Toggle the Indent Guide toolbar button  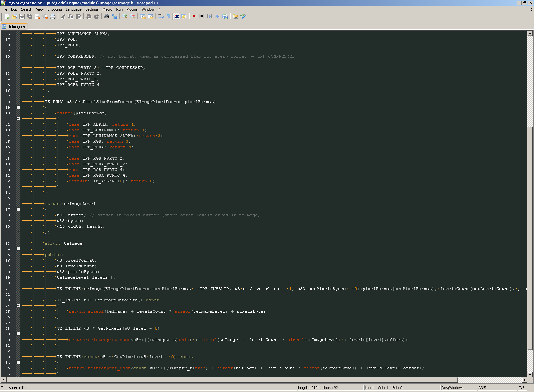tap(176, 16)
